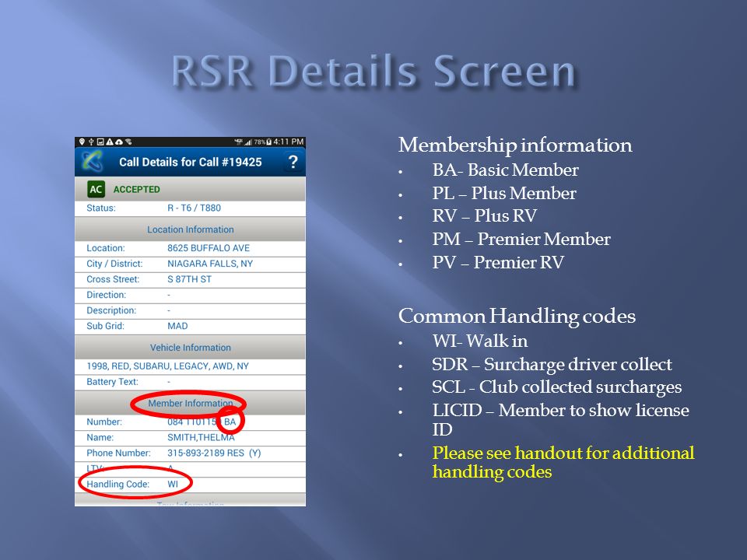
Task: Select the Status value R - T6 / T880
Action: click(x=194, y=208)
